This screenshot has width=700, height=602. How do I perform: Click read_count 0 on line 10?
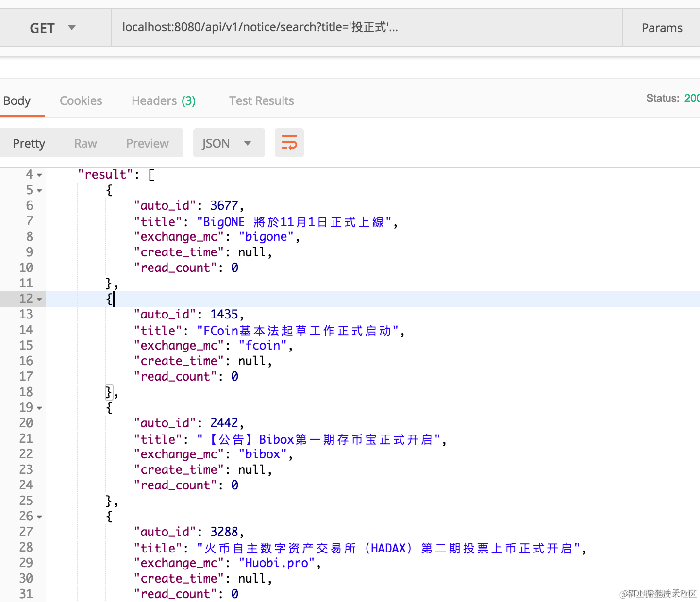(x=234, y=268)
